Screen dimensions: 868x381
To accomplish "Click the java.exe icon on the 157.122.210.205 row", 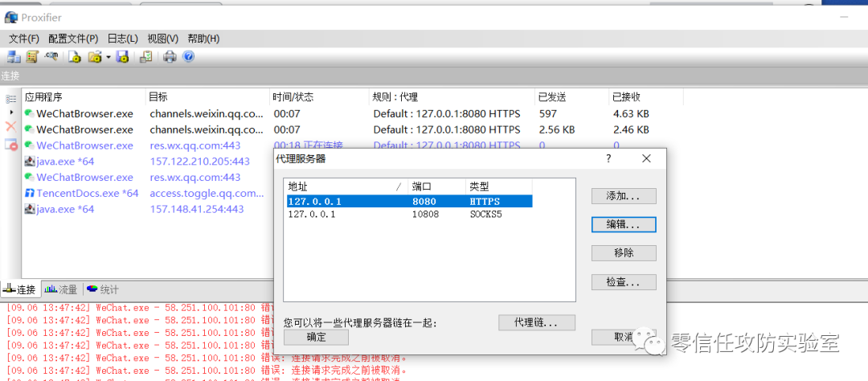I will click(x=30, y=162).
